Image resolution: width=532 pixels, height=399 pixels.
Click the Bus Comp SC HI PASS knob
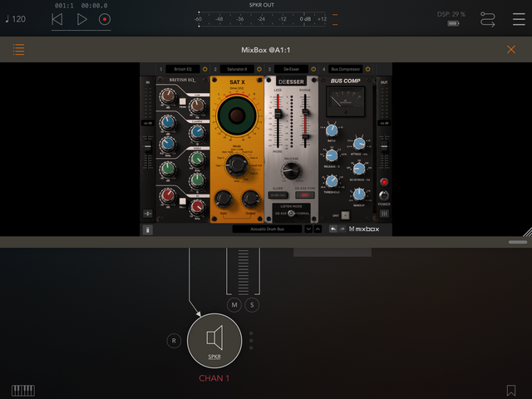(359, 169)
